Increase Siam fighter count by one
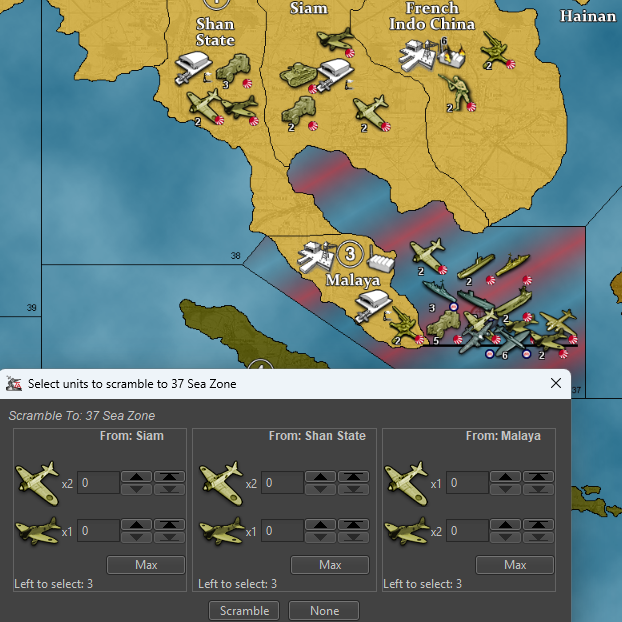Screen dimensions: 622x622 137,477
